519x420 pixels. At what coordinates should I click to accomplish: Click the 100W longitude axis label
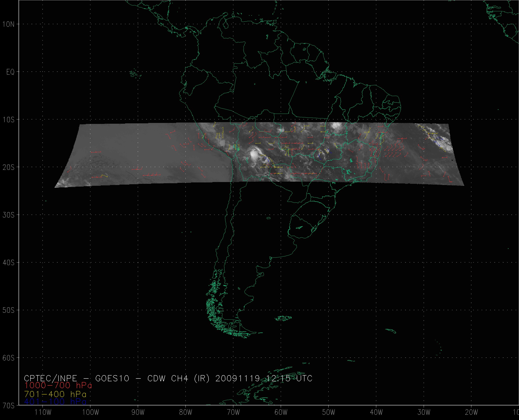pyautogui.click(x=90, y=412)
